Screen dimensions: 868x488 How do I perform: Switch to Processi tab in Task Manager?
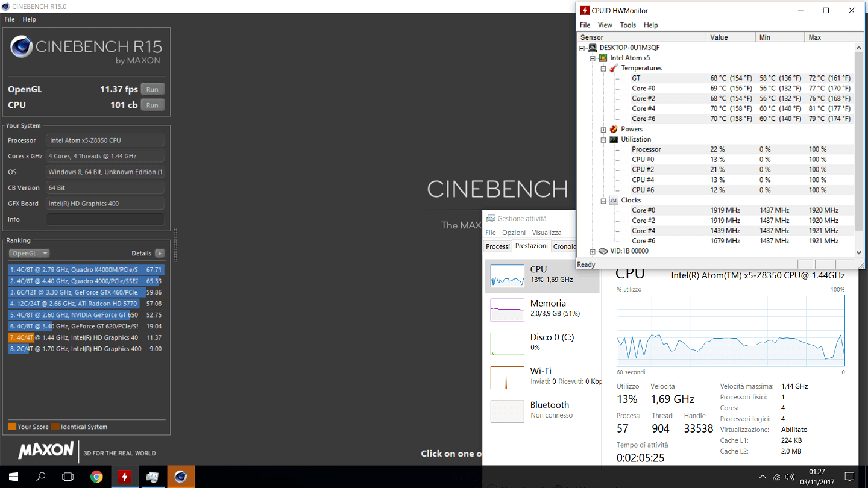click(498, 246)
